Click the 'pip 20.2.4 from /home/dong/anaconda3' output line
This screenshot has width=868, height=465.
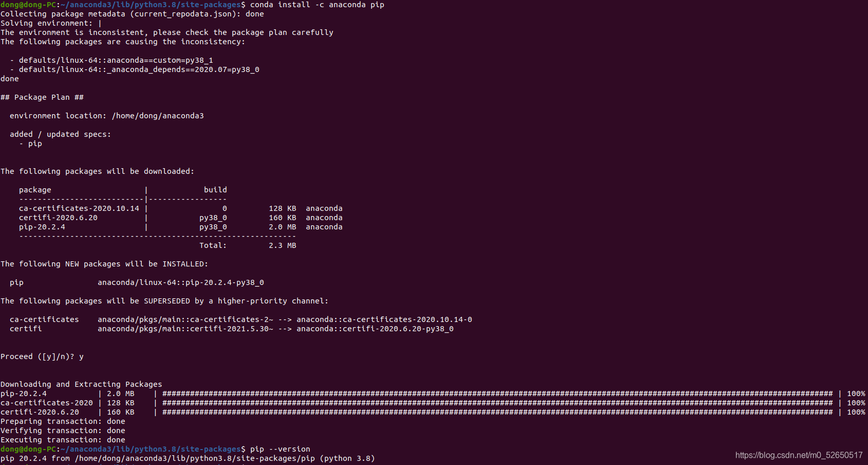188,458
